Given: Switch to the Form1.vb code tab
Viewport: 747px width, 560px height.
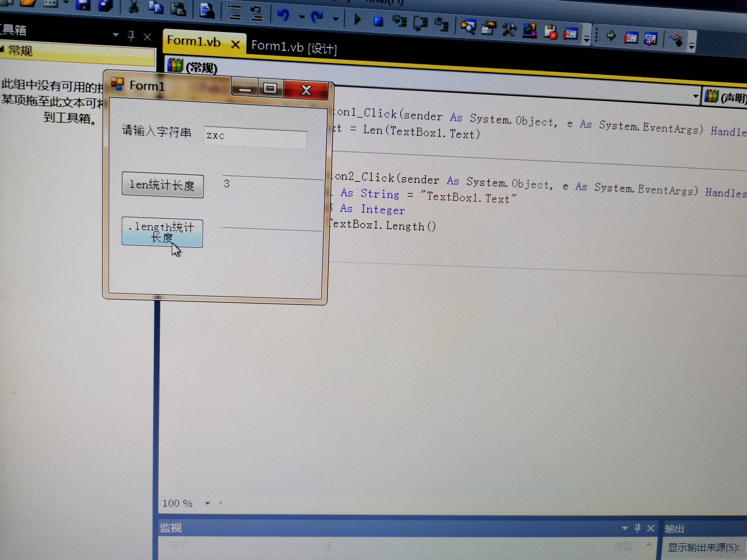Looking at the screenshot, I should (x=194, y=41).
